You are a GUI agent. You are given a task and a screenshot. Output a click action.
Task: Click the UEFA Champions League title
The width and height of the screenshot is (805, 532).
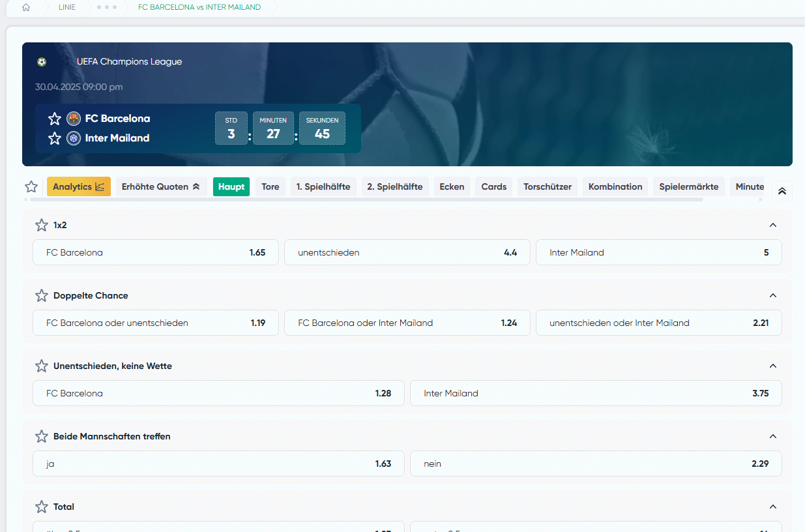129,62
